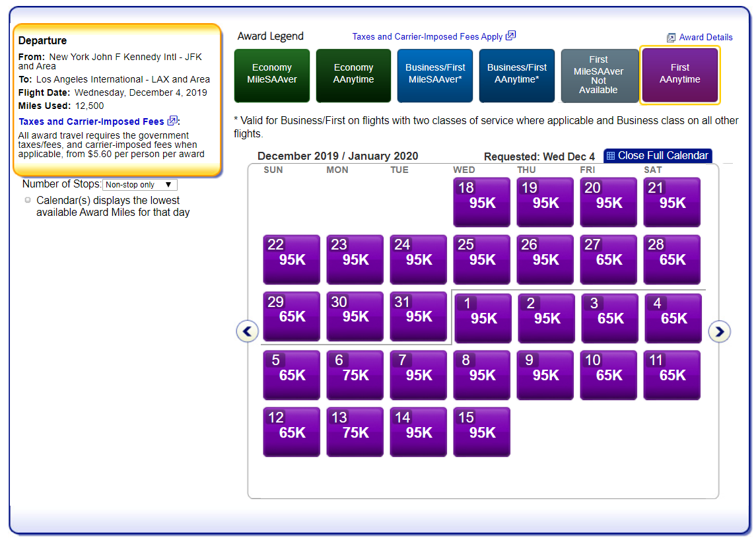The image size is (756, 542).
Task: Open Number of Stops dropdown
Action: coord(140,185)
